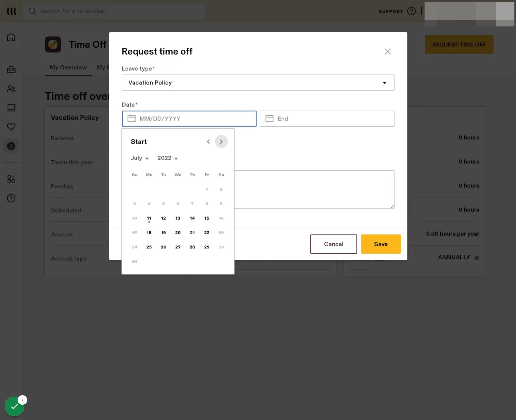Go to previous month in calendar
This screenshot has height=420, width=516.
[x=208, y=141]
